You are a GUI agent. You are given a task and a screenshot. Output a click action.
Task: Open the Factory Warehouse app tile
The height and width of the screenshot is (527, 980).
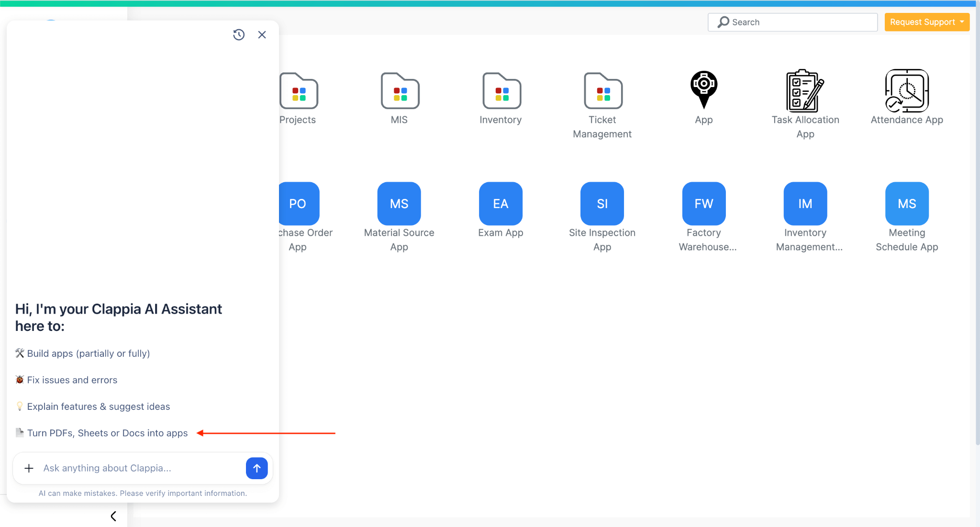tap(703, 204)
